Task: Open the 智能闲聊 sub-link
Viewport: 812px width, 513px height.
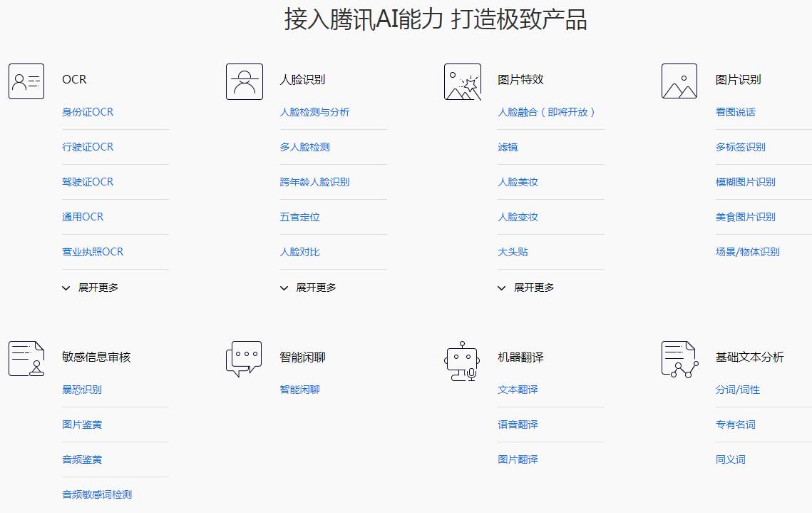Action: point(300,390)
